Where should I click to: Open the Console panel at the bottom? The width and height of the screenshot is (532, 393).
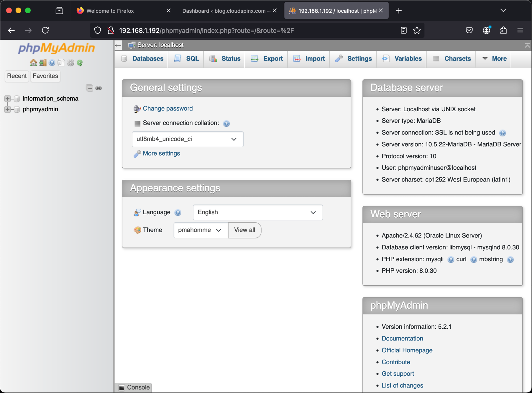133,387
